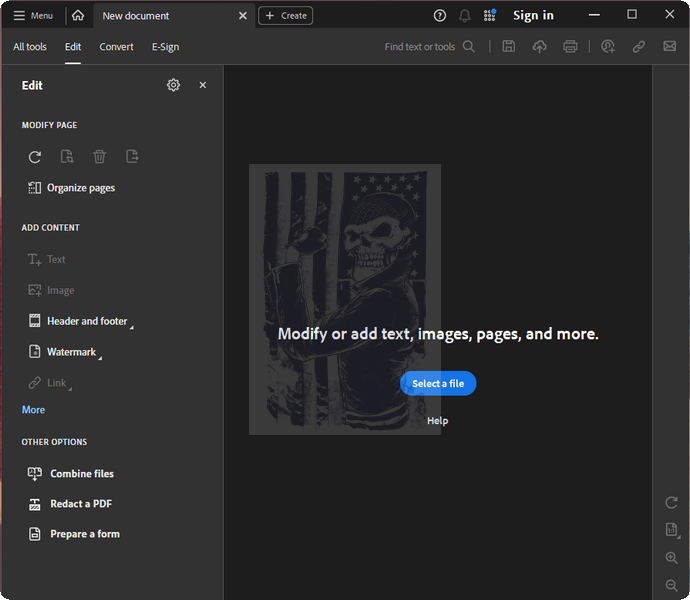Click the Select a file button
Image resolution: width=690 pixels, height=600 pixels.
pyautogui.click(x=438, y=383)
